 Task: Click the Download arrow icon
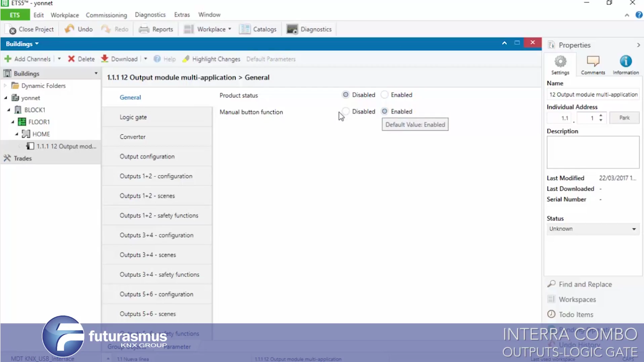click(x=105, y=59)
